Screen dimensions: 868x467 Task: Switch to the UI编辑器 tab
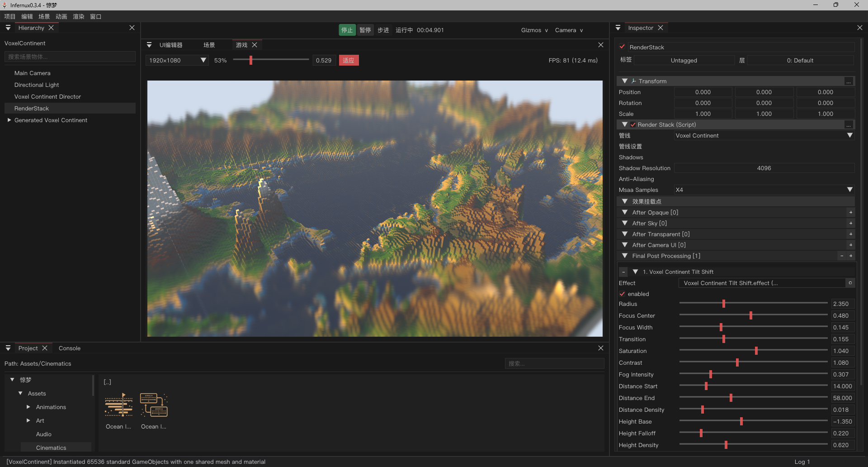[171, 45]
